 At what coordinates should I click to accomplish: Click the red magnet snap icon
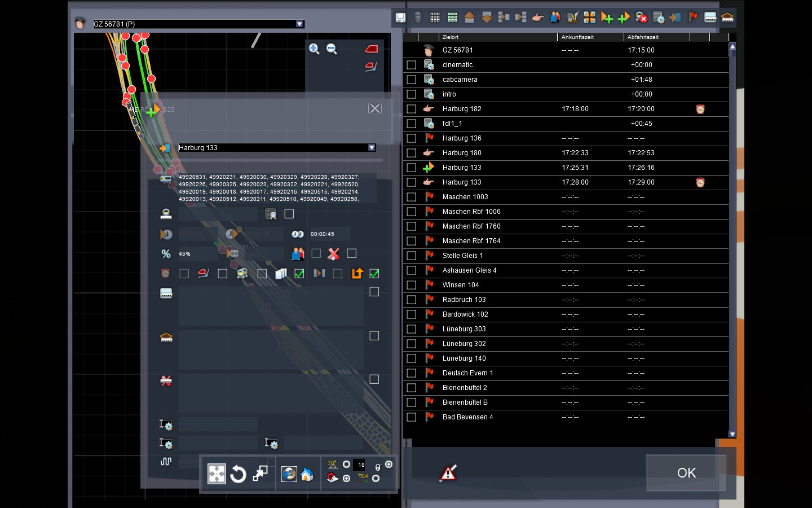[x=333, y=478]
